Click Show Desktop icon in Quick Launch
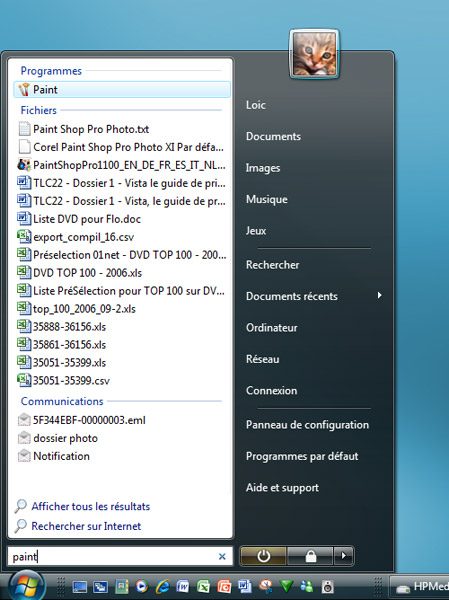The image size is (449, 600). (80, 586)
